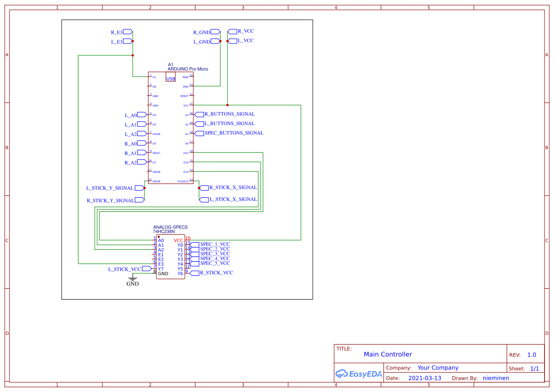This screenshot has height=392, width=554.
Task: Select the REV 1.0 text
Action: 533,354
